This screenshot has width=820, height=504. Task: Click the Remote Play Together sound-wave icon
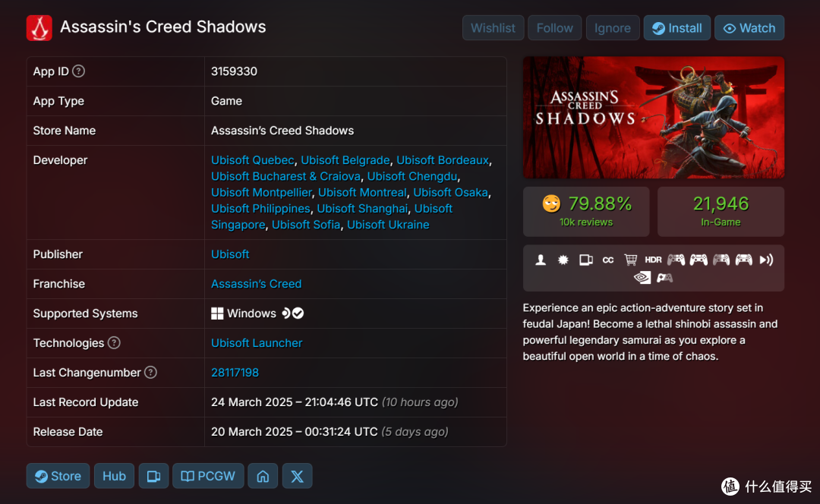tap(766, 260)
